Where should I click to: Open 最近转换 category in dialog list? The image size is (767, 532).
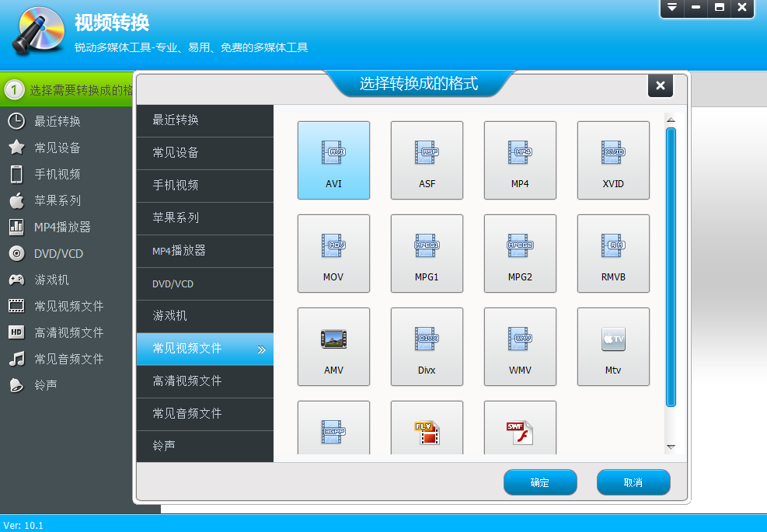tap(205, 120)
